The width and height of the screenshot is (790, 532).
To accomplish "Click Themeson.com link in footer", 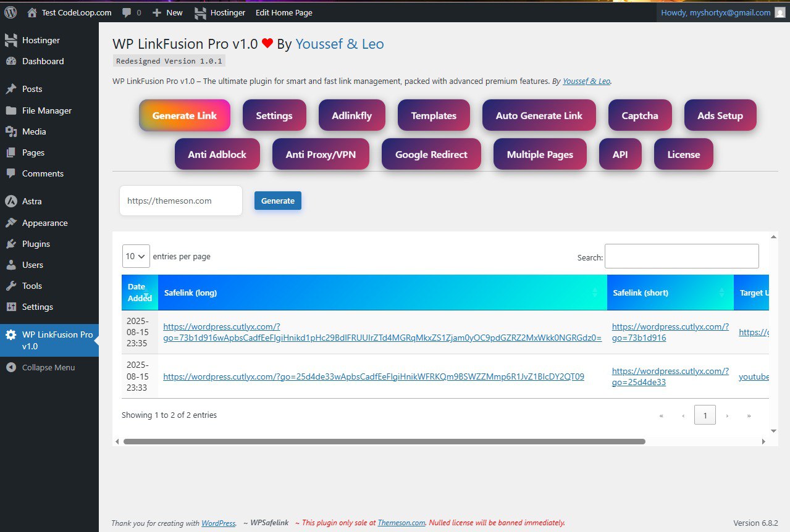I will [x=401, y=523].
